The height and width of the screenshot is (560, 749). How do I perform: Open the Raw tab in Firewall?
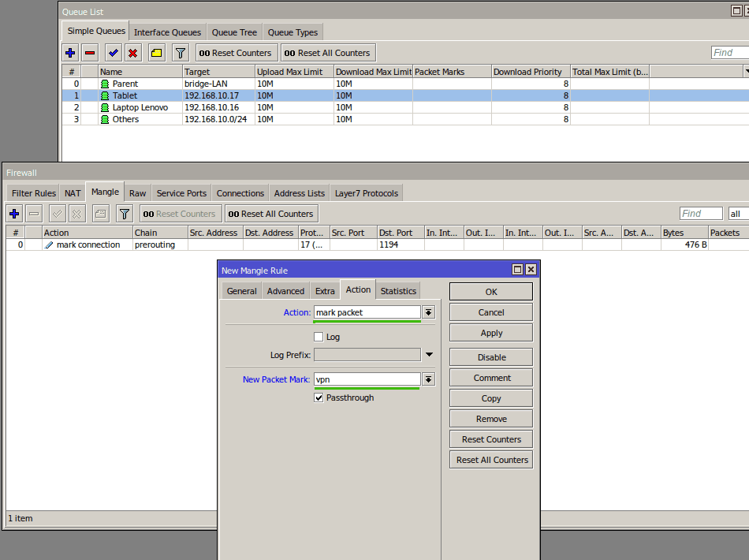[x=137, y=193]
